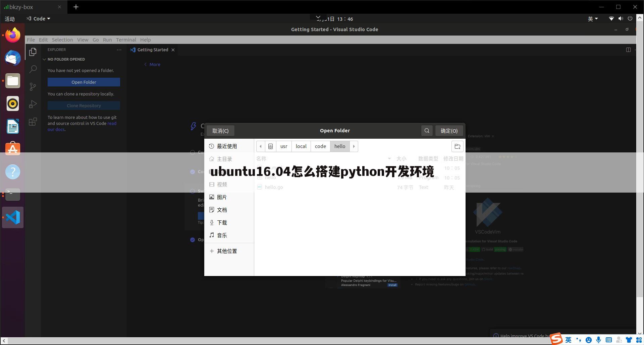Cancel the Open Folder dialog

(x=220, y=131)
